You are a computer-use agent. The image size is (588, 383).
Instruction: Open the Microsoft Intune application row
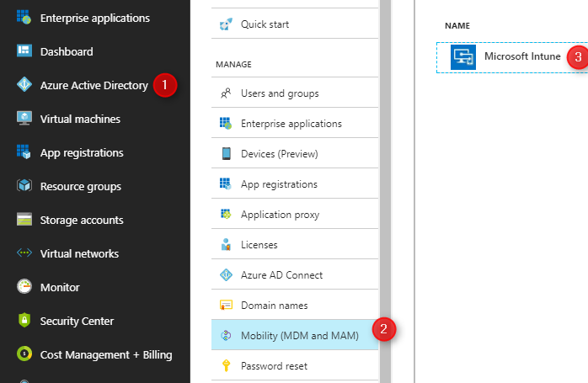tap(512, 57)
